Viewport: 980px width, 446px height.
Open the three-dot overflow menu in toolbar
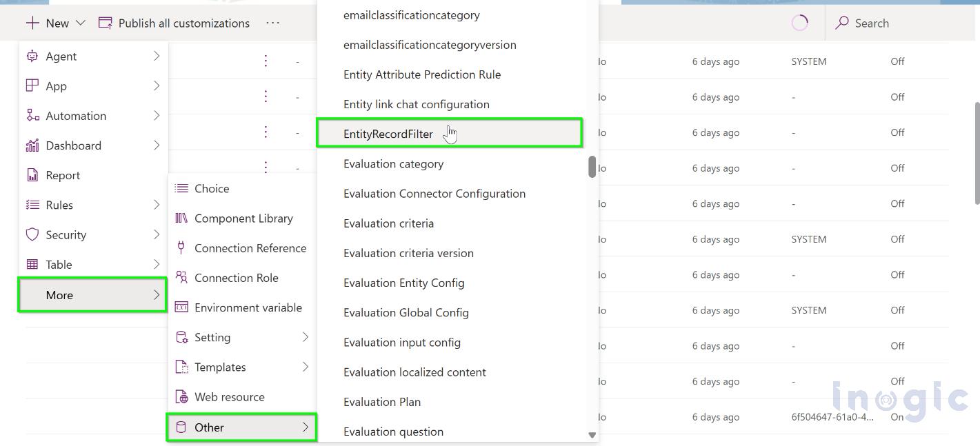click(x=273, y=23)
